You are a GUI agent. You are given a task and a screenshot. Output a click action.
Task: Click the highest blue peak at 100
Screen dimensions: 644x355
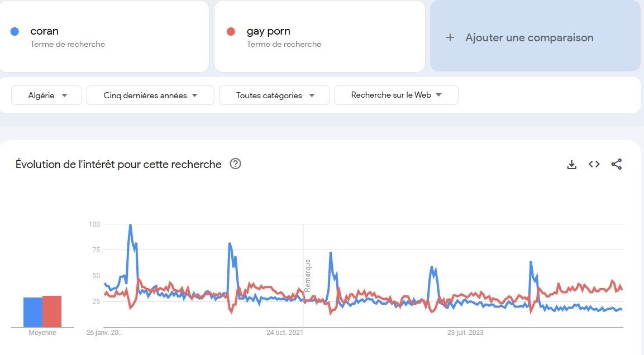point(130,225)
